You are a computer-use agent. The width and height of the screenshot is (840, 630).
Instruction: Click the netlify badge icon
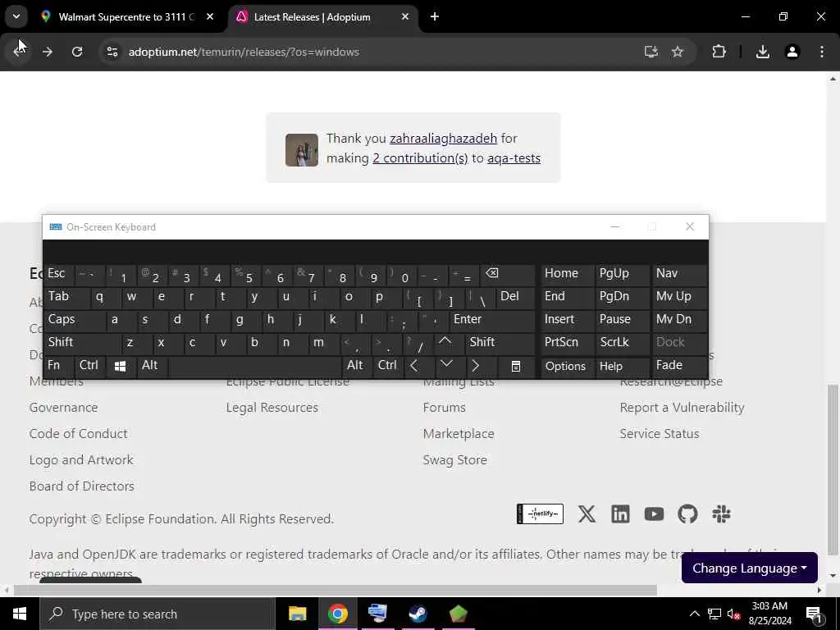pyautogui.click(x=540, y=514)
